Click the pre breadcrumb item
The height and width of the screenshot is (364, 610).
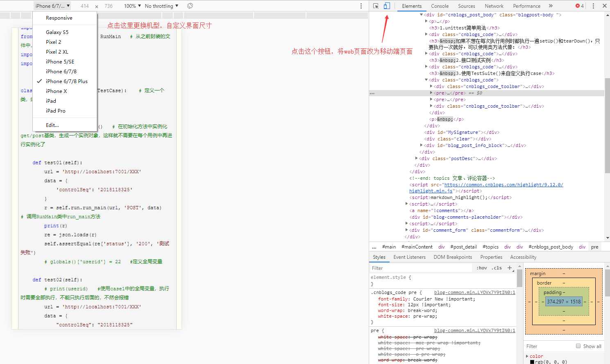(594, 247)
